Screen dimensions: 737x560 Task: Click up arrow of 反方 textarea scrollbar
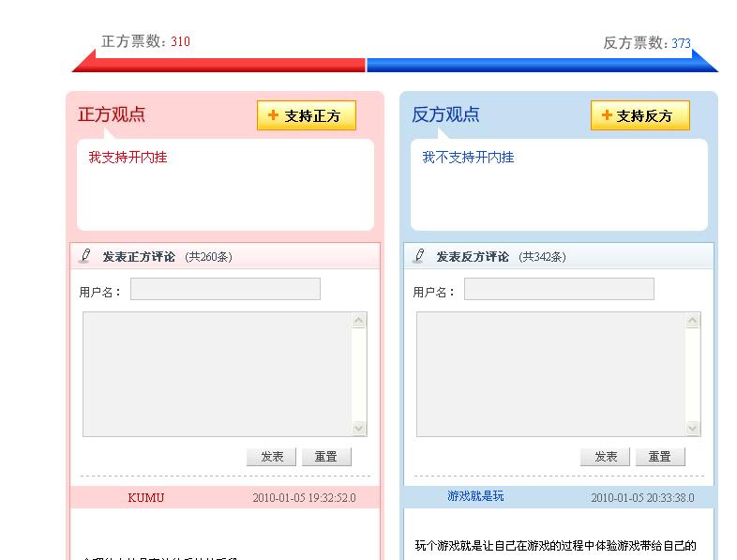(x=692, y=321)
